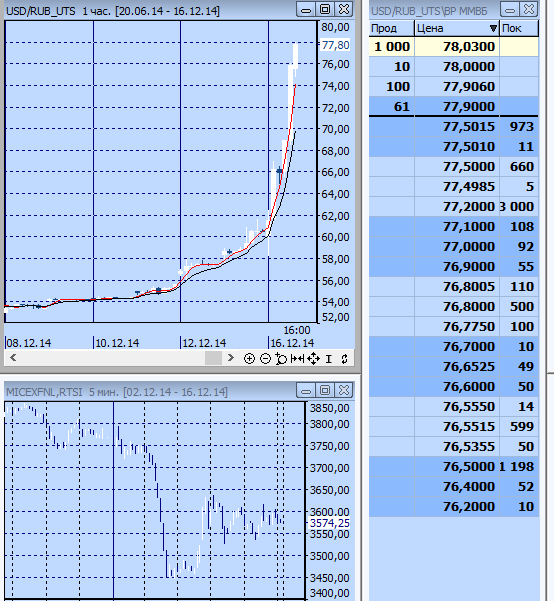Select the bid price 76,5550
This screenshot has width=554, height=601.
point(469,407)
